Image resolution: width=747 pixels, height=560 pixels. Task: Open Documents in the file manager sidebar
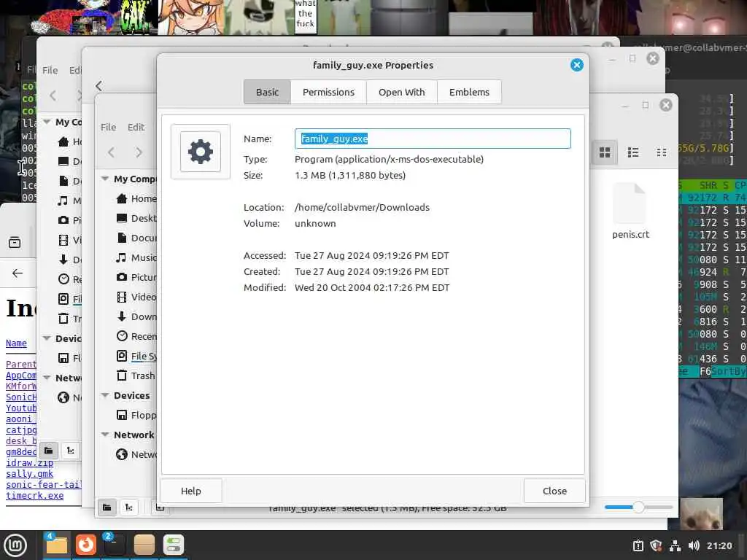[x=136, y=238]
